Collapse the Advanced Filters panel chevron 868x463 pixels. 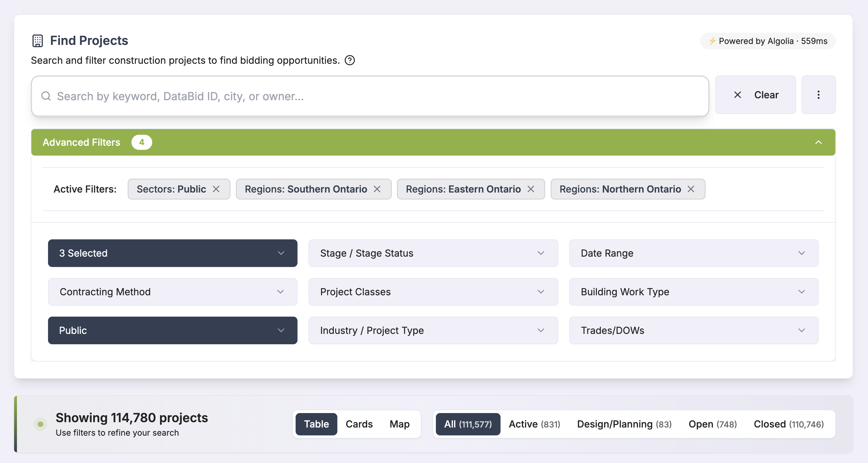818,142
